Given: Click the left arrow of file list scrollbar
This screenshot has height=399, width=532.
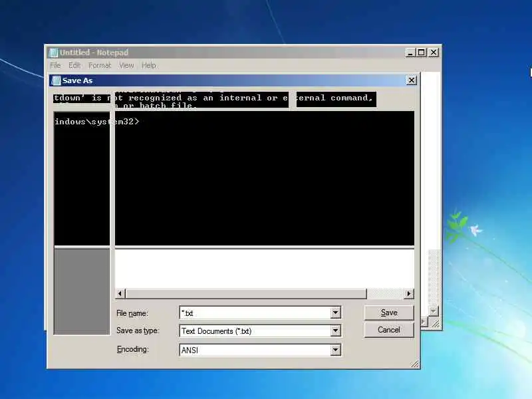Looking at the screenshot, I should pyautogui.click(x=120, y=293).
